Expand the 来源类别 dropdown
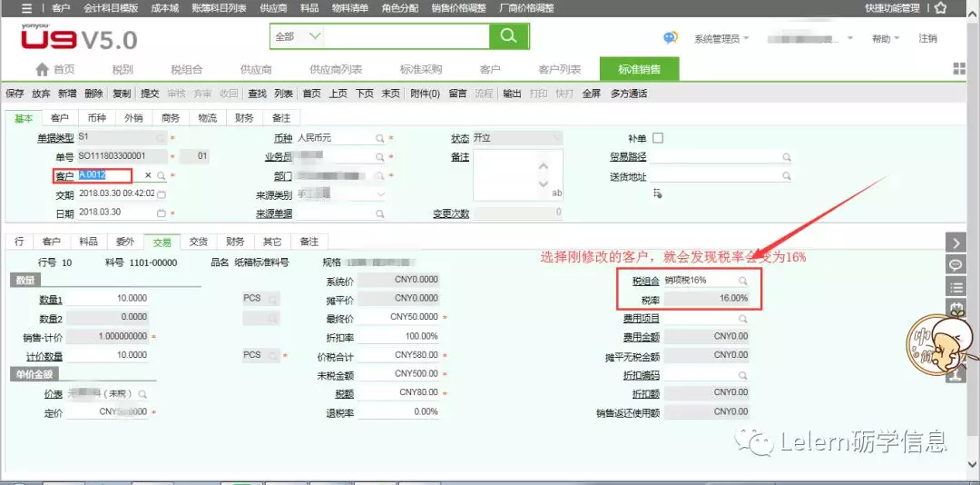980x485 pixels. (x=380, y=194)
